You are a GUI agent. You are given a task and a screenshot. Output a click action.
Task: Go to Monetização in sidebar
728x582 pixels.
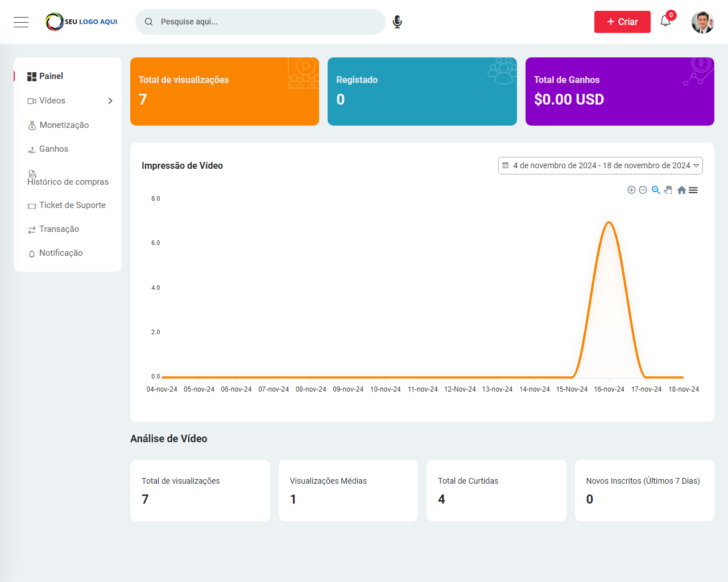tap(64, 125)
